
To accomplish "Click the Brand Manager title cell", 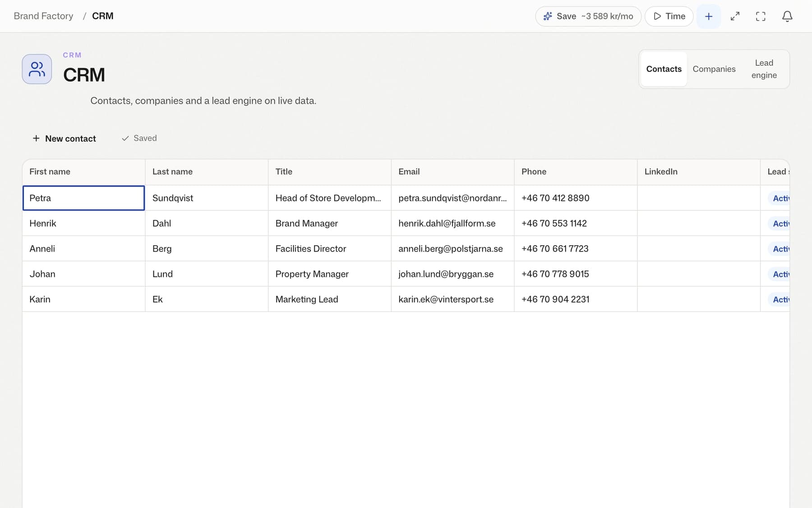I will 330,223.
